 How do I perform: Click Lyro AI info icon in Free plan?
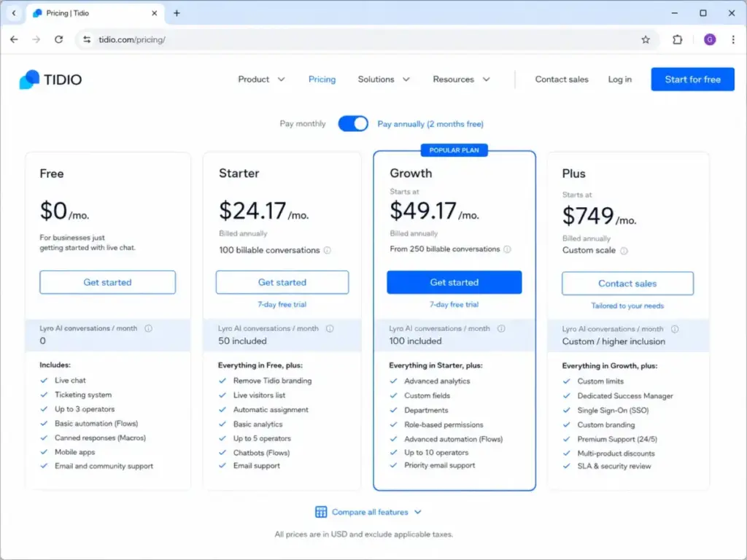[x=148, y=329]
